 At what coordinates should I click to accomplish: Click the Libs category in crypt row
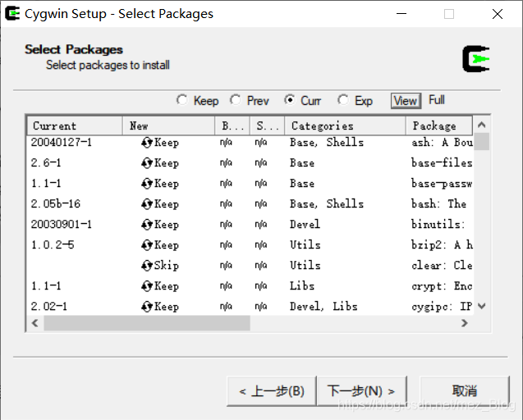(302, 286)
